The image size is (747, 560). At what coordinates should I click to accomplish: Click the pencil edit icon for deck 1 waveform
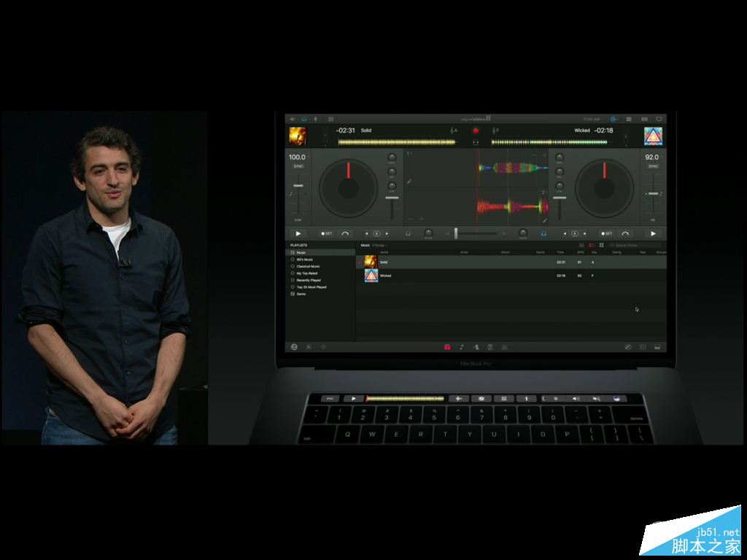click(409, 182)
